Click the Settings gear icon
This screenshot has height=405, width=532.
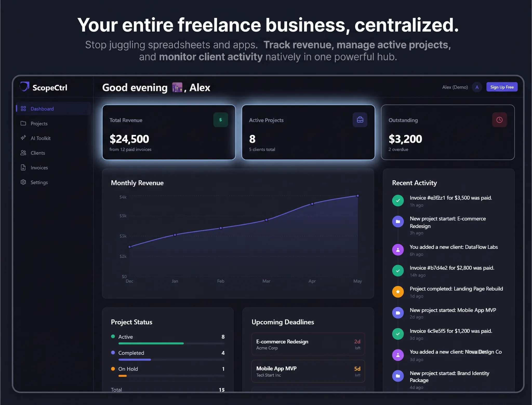click(23, 182)
